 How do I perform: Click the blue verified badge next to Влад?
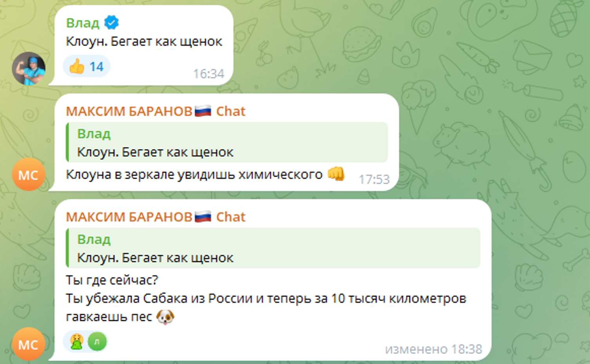112,23
